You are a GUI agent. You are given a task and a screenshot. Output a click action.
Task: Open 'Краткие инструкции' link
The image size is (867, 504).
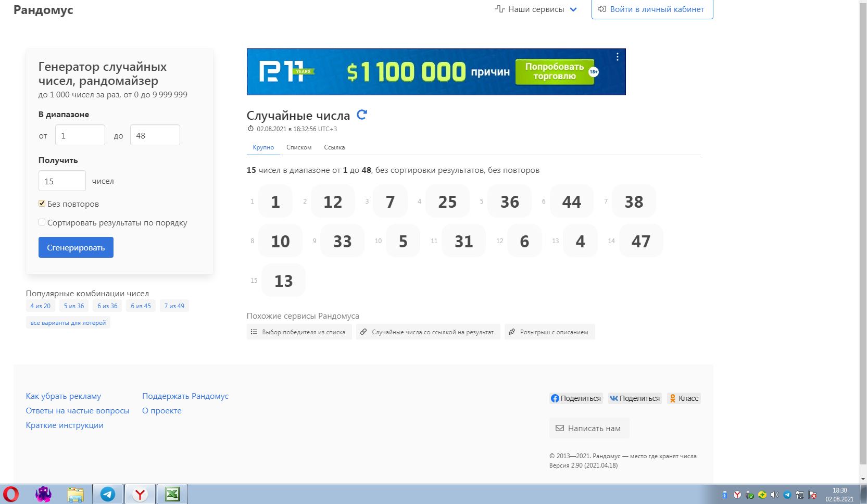tap(65, 425)
